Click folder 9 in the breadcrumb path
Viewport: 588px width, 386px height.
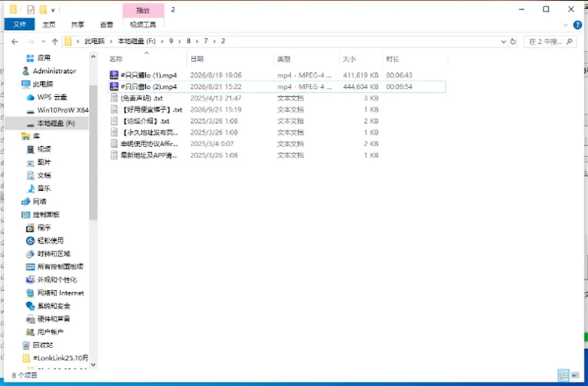tap(171, 41)
